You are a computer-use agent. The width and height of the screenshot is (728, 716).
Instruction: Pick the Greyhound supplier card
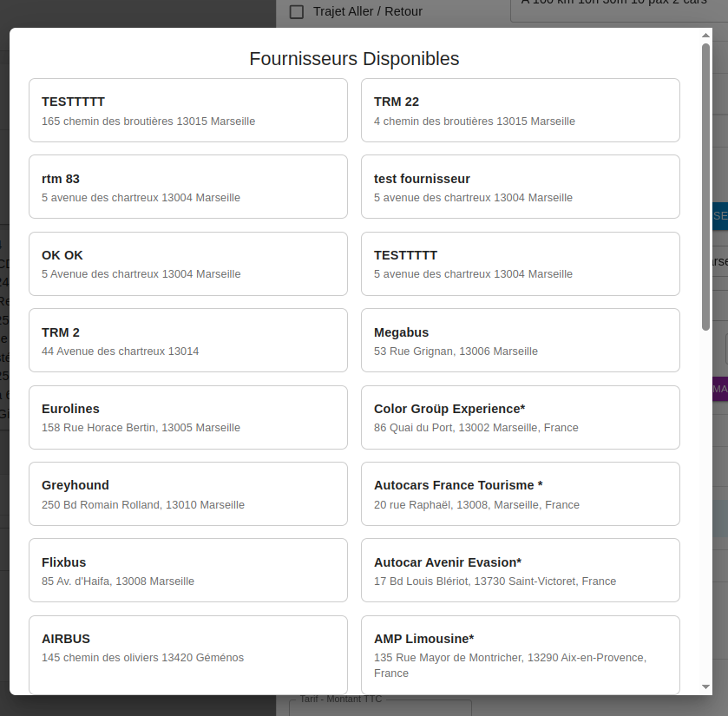coord(187,494)
